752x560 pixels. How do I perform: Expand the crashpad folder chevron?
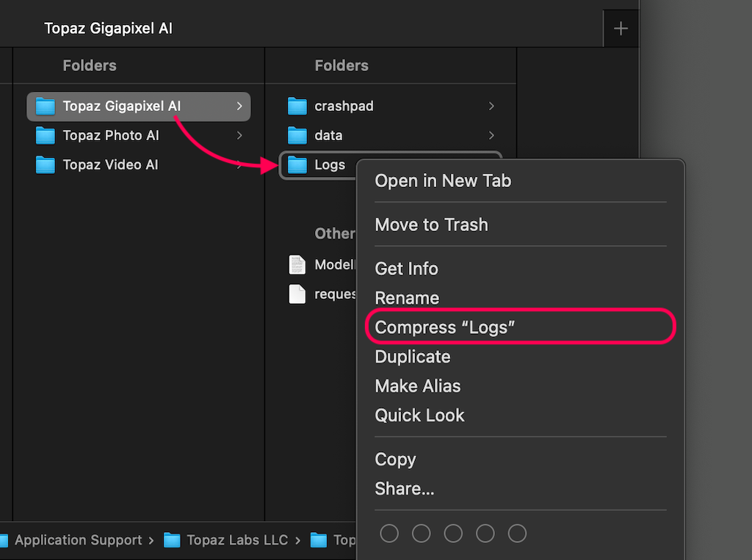pyautogui.click(x=491, y=106)
